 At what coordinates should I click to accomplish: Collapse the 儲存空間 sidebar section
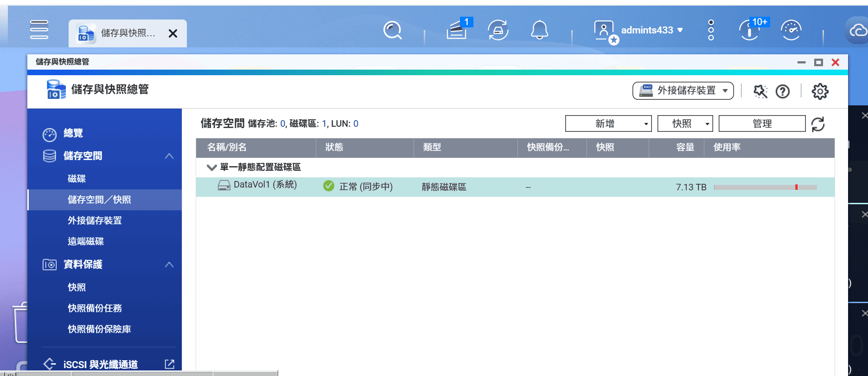(x=169, y=156)
